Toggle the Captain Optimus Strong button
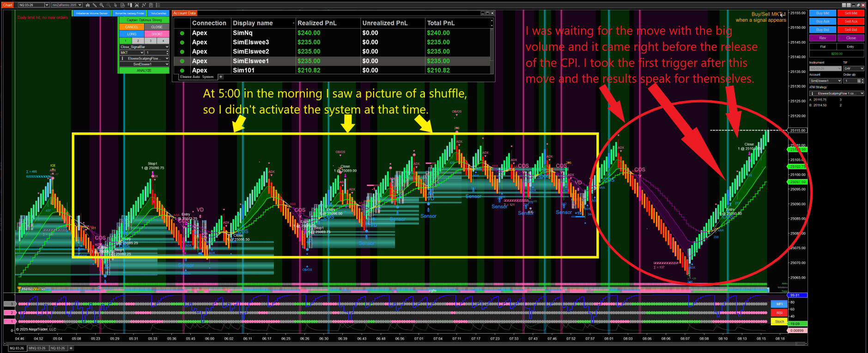This screenshot has width=868, height=353. point(144,20)
